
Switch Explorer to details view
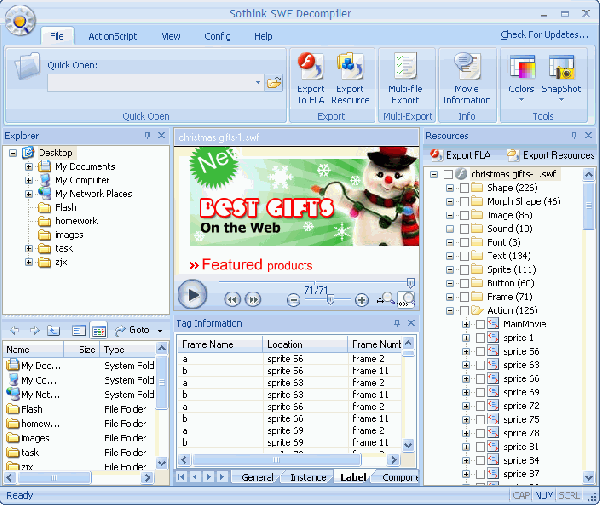[99, 330]
